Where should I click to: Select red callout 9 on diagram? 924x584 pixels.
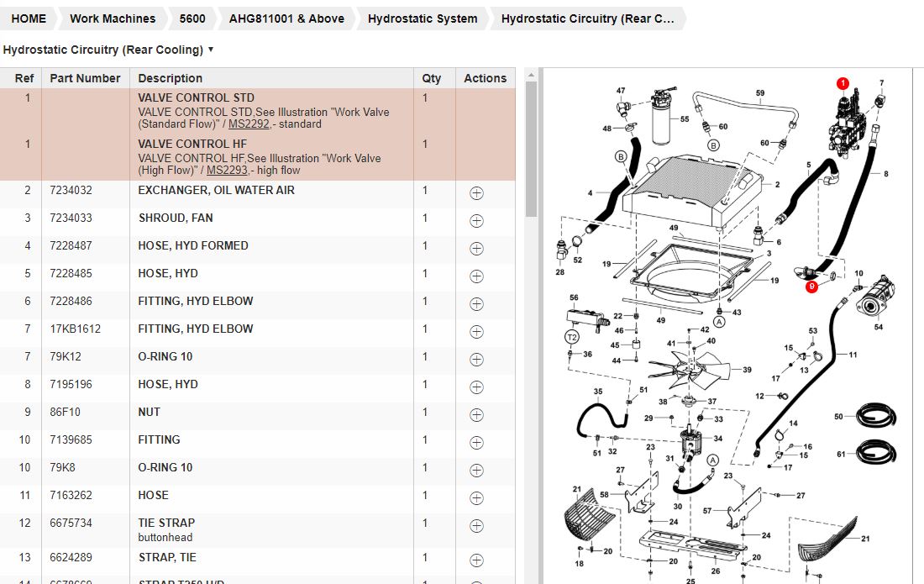(812, 287)
